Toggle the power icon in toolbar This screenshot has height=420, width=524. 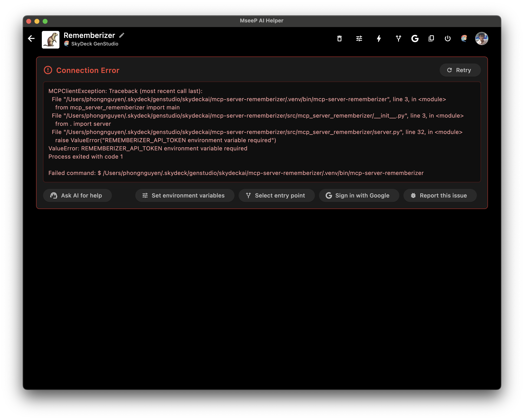[448, 38]
